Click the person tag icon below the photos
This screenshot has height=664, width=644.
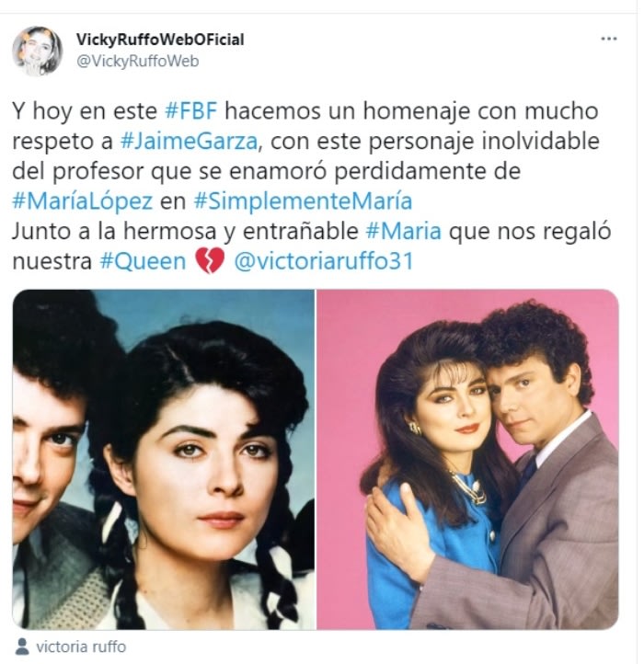pyautogui.click(x=21, y=647)
